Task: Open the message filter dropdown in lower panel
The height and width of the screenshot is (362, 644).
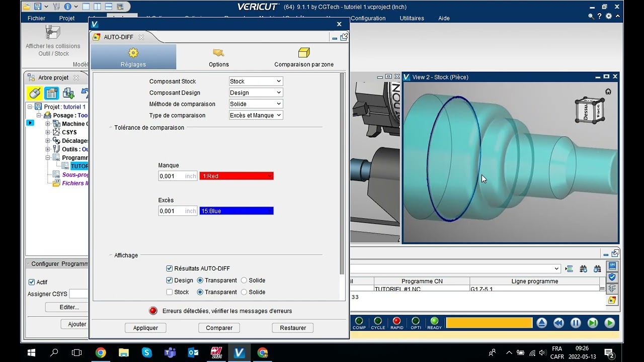Action: (x=556, y=269)
